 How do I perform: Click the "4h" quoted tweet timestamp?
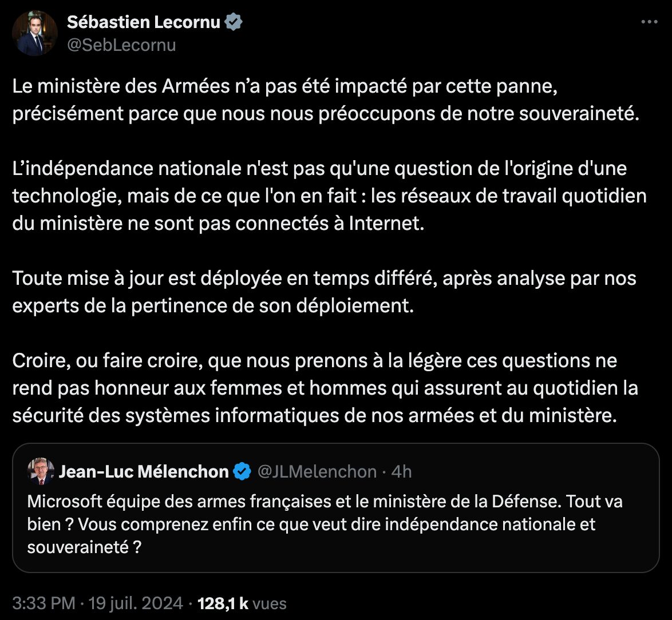[402, 471]
